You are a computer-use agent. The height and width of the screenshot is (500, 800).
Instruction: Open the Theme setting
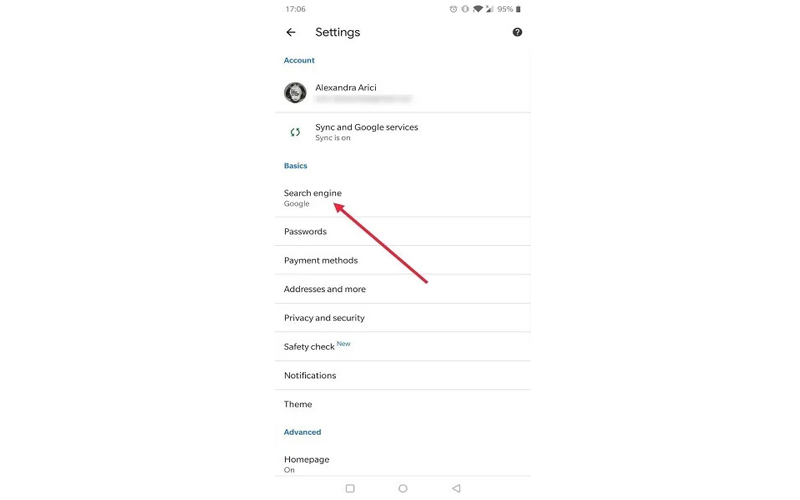pyautogui.click(x=403, y=404)
